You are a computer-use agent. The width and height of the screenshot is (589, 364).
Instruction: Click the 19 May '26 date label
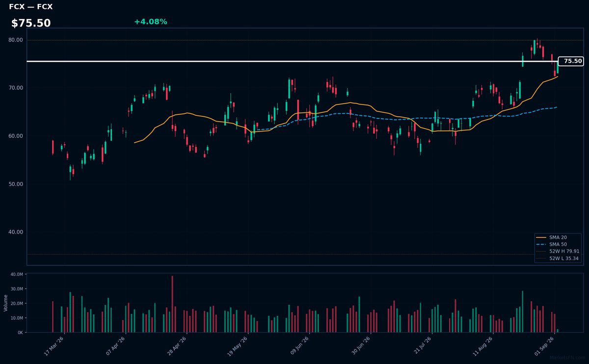tap(238, 345)
